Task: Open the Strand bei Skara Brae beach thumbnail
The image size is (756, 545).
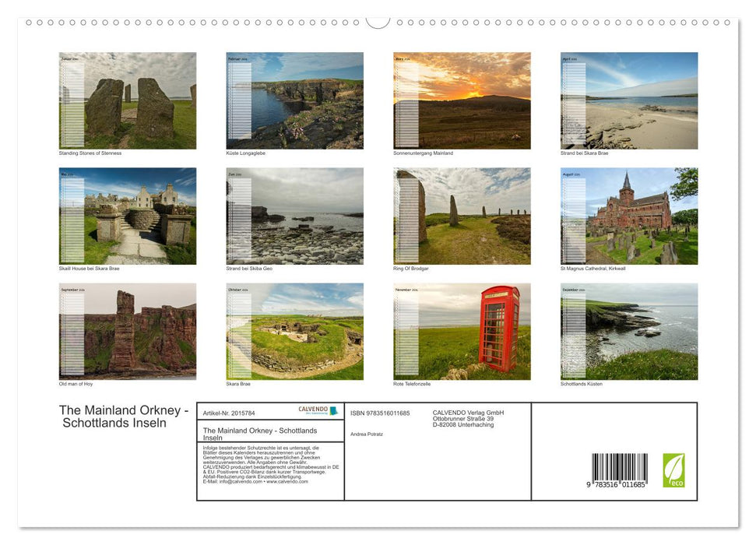Action: coord(628,100)
